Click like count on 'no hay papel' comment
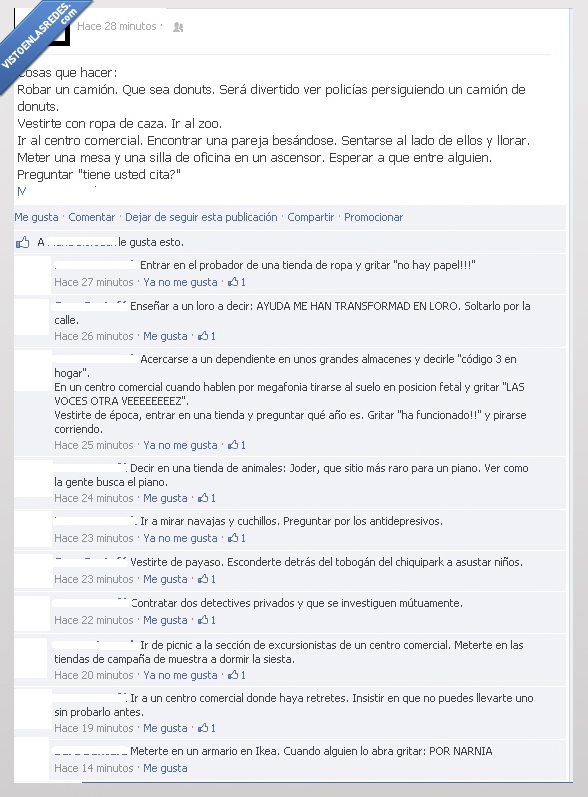 (x=237, y=282)
